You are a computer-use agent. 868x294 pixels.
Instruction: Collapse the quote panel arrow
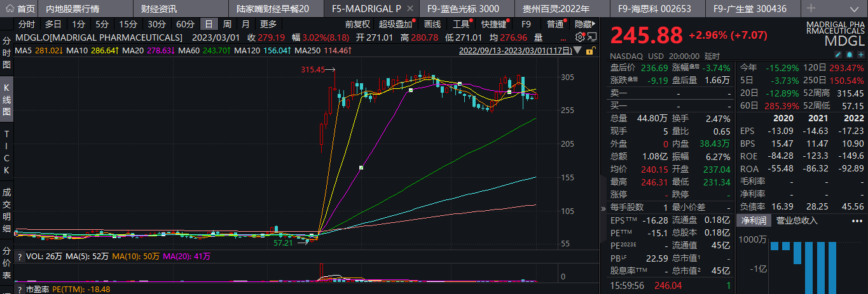[603, 208]
